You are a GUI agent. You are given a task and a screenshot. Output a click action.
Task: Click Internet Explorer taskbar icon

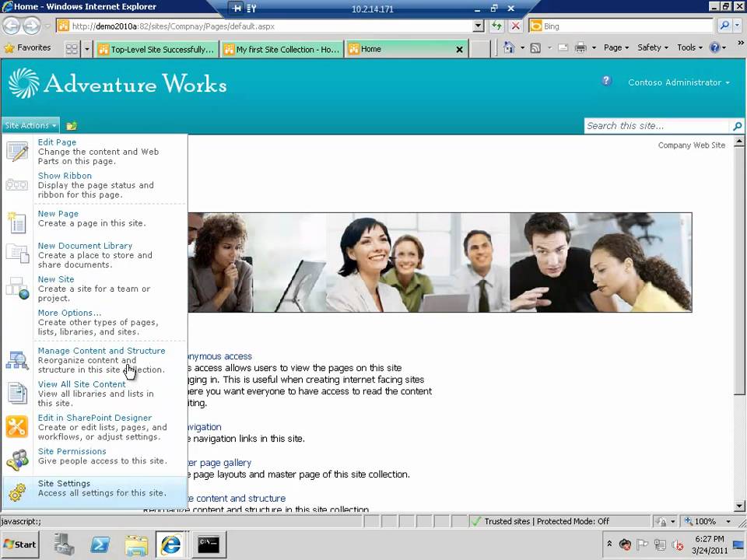tap(170, 544)
